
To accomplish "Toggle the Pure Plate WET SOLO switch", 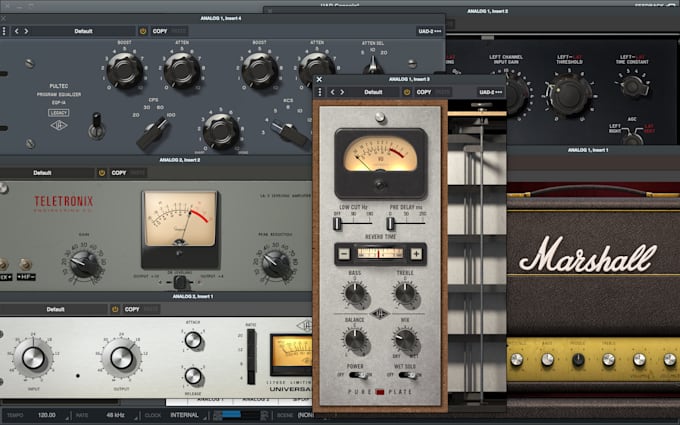I will (408, 375).
